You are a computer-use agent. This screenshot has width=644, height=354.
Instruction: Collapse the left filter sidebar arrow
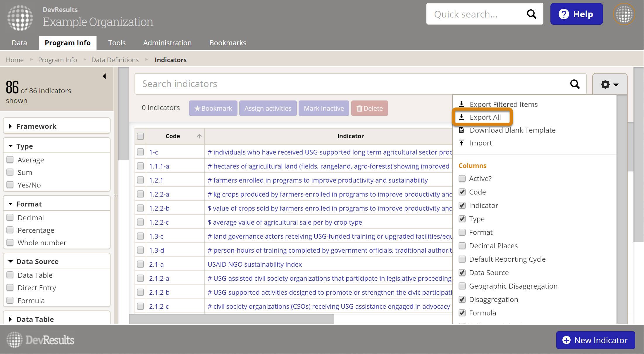(104, 76)
